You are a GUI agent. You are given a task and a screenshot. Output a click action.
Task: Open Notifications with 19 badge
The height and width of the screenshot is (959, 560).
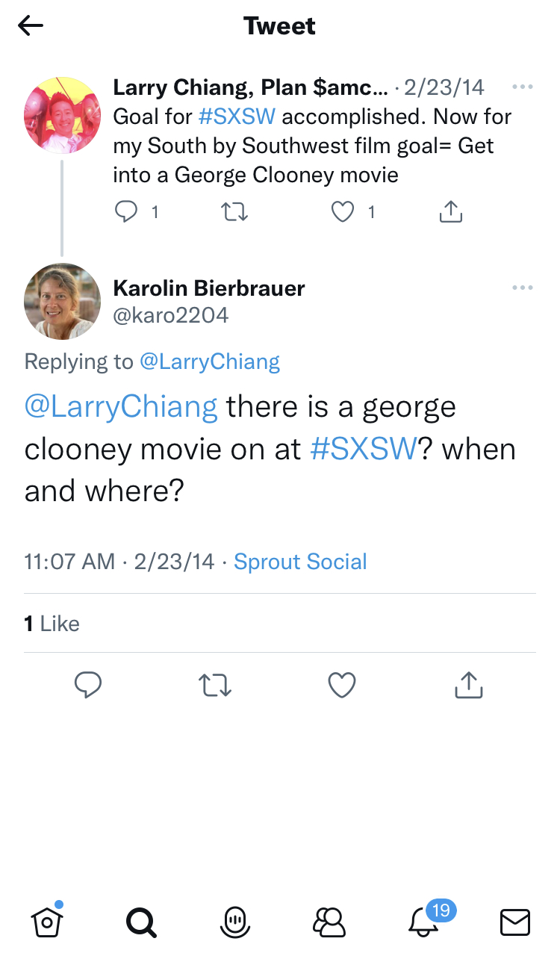click(424, 922)
